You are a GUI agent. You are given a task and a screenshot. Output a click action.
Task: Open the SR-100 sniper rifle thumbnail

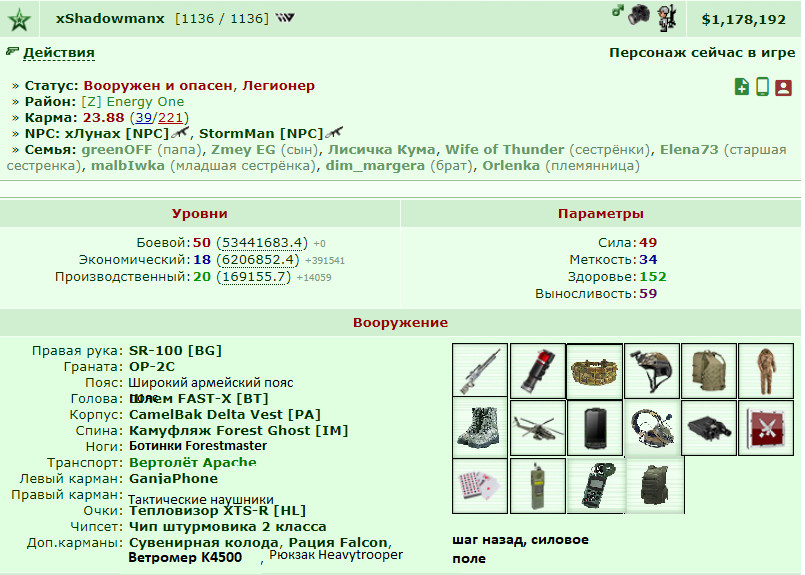(480, 371)
